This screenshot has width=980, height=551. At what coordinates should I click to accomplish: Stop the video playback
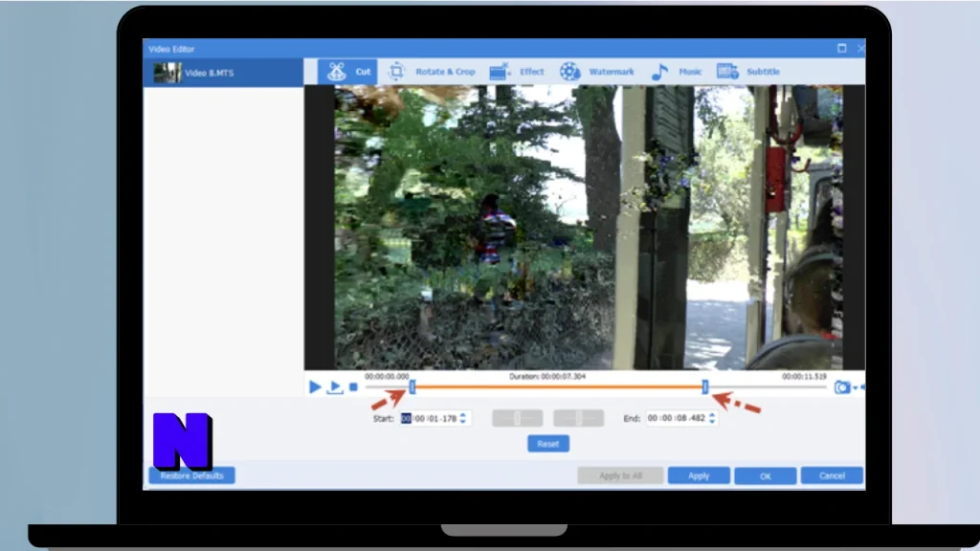tap(353, 387)
